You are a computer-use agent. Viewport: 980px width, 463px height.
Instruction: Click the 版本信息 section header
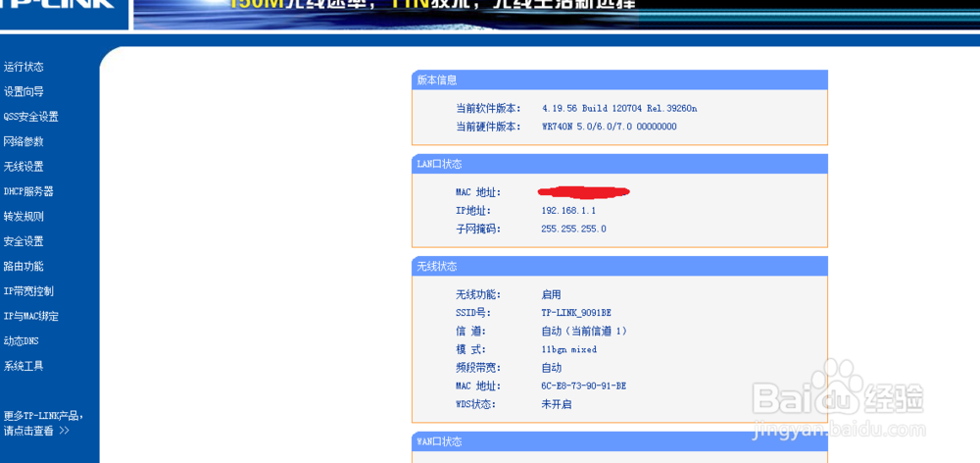(619, 80)
